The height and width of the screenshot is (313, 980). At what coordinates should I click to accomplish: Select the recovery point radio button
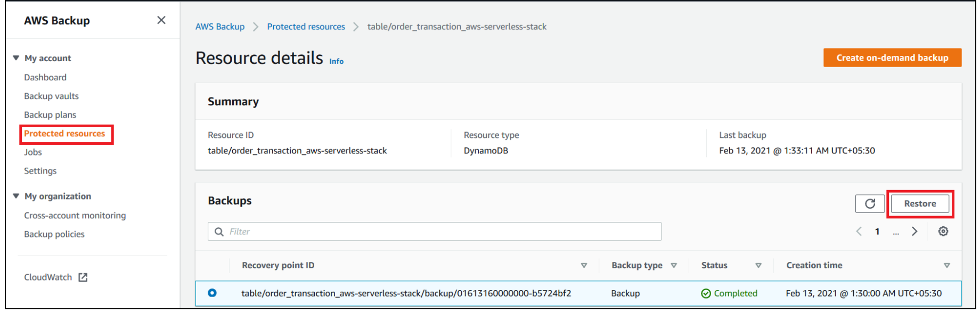coord(212,293)
